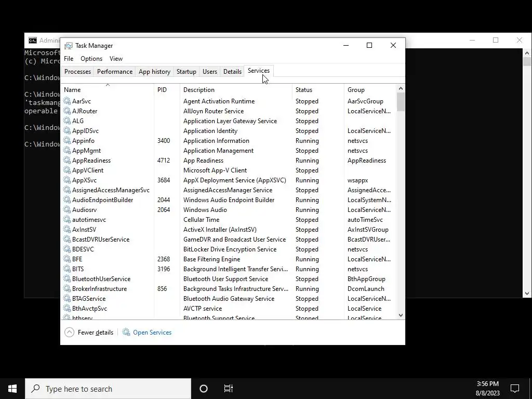
Task: Click the AppVClient service gear icon
Action: point(67,170)
